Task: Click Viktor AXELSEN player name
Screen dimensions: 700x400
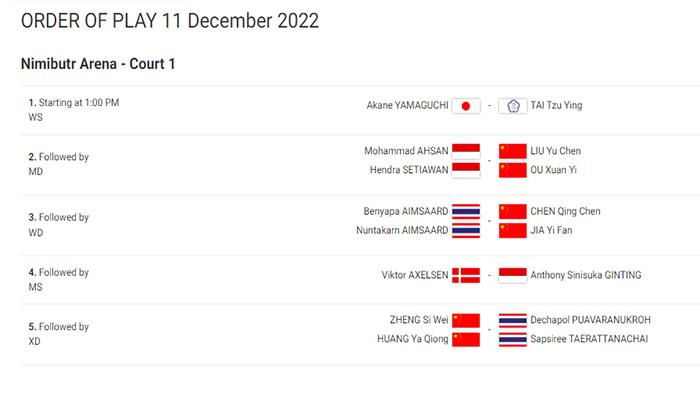Action: click(x=413, y=275)
